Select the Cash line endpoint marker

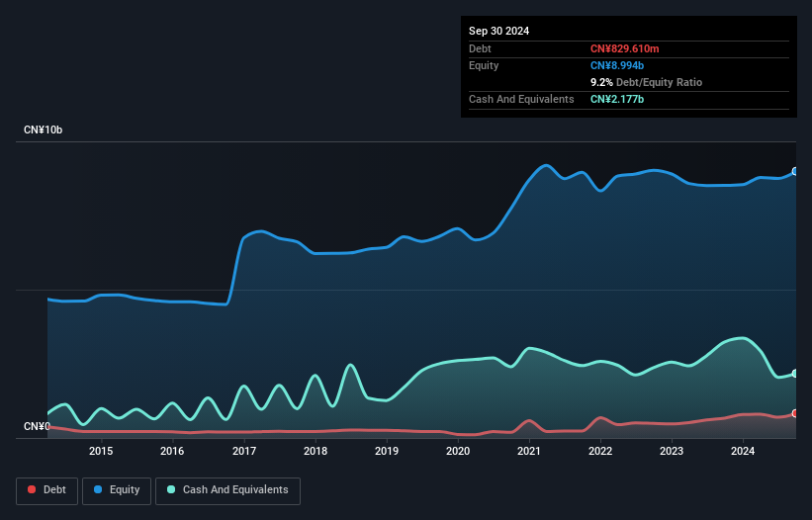(x=794, y=374)
